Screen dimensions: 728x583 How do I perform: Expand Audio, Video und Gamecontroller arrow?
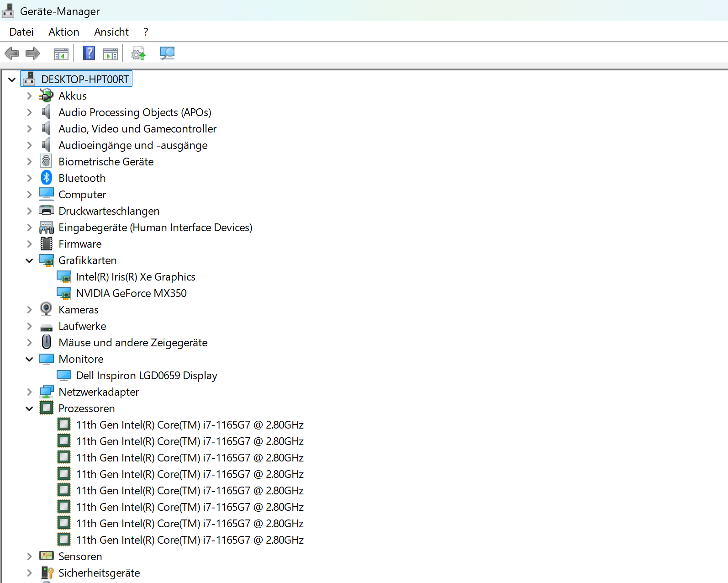coord(29,129)
